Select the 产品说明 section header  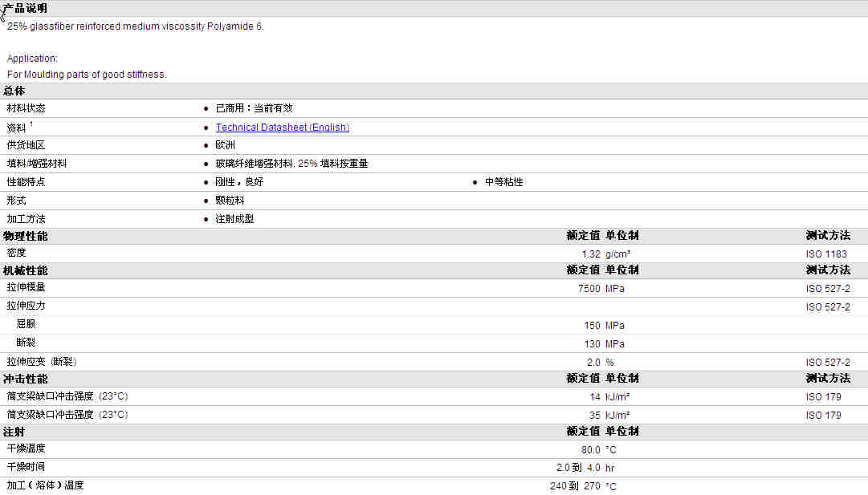26,8
